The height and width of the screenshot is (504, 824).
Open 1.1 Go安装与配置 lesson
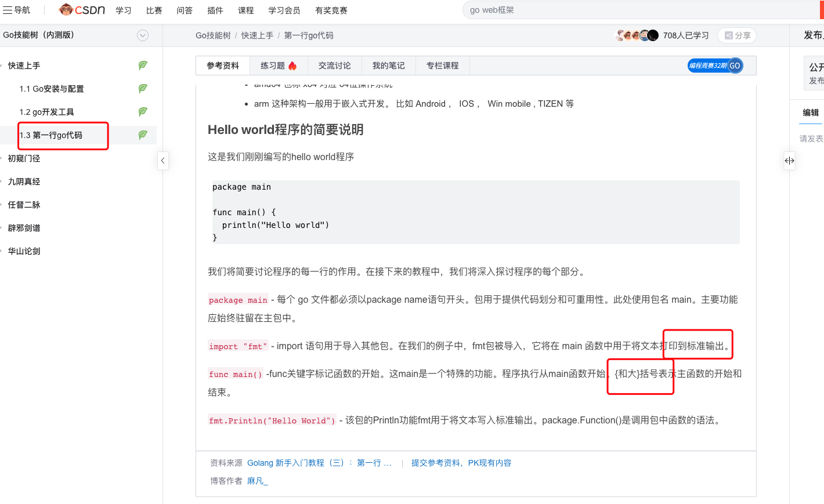(x=52, y=89)
